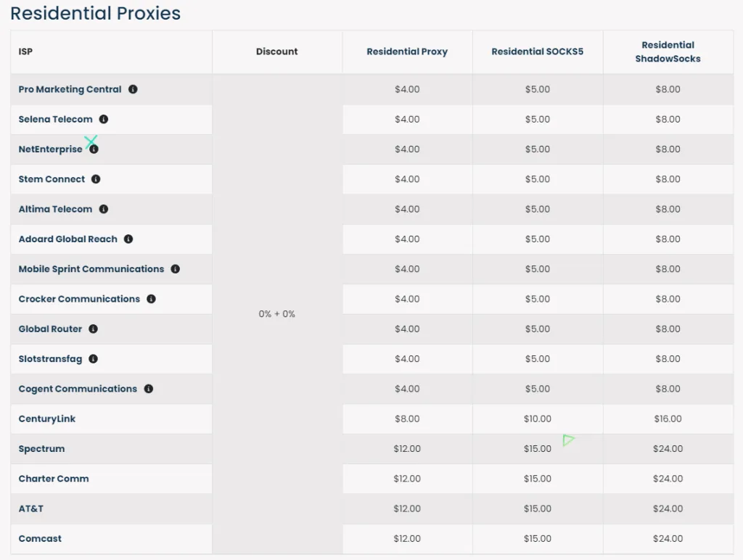Open the NetEnterprise ISP link

[x=50, y=149]
